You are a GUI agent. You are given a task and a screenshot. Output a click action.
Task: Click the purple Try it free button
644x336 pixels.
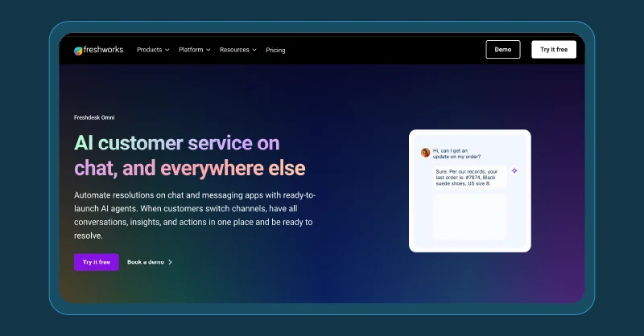click(96, 262)
